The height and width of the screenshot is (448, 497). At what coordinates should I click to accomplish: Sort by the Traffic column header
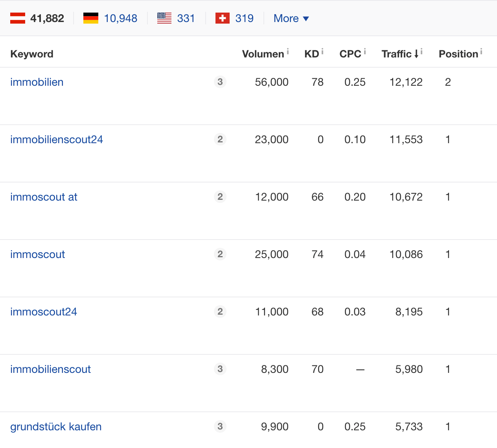pos(396,54)
